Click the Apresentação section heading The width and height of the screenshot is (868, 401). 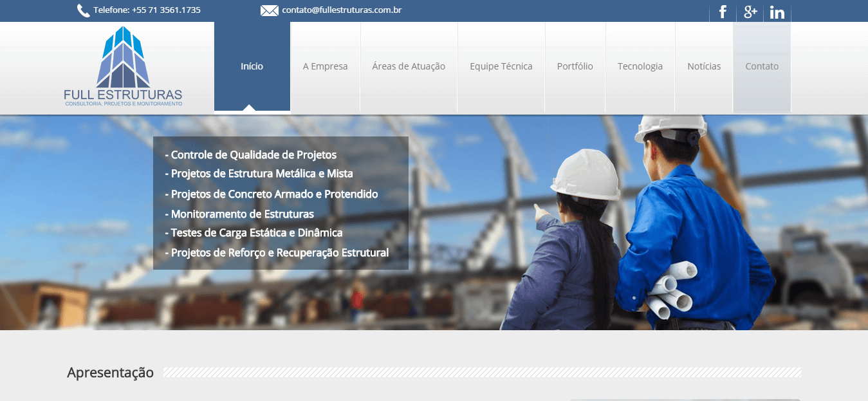111,373
